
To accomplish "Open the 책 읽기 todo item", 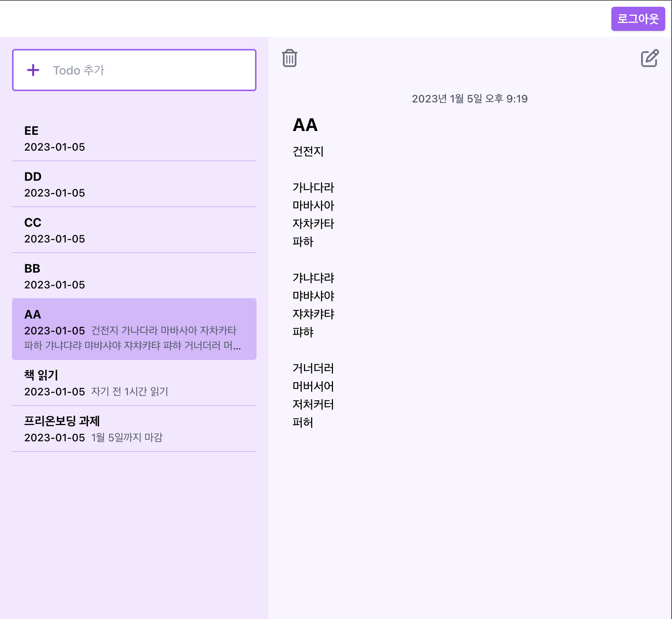I will pos(134,383).
